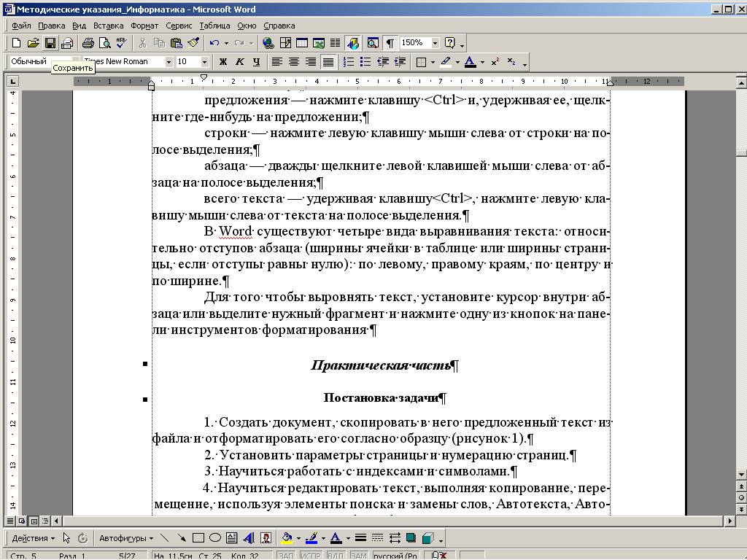Save the document with the floppy icon
747x560 pixels.
click(x=50, y=43)
